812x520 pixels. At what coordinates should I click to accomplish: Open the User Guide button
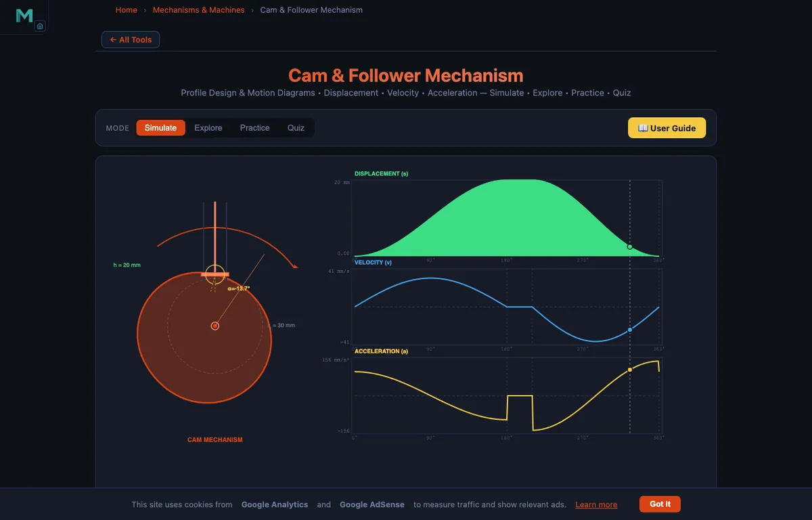[667, 128]
